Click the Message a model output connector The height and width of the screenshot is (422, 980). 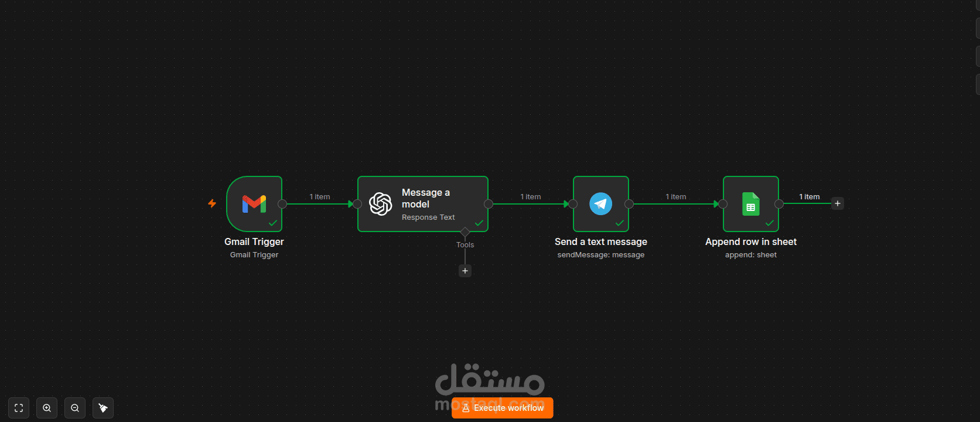tap(489, 204)
